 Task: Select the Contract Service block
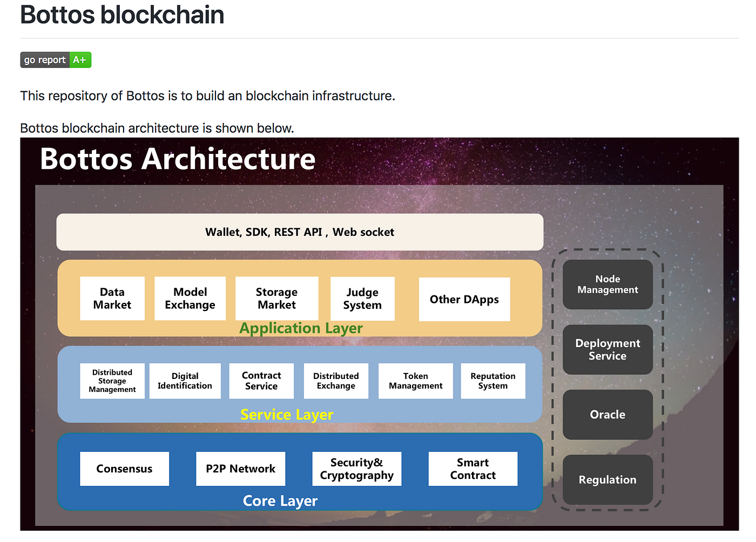pos(261,381)
